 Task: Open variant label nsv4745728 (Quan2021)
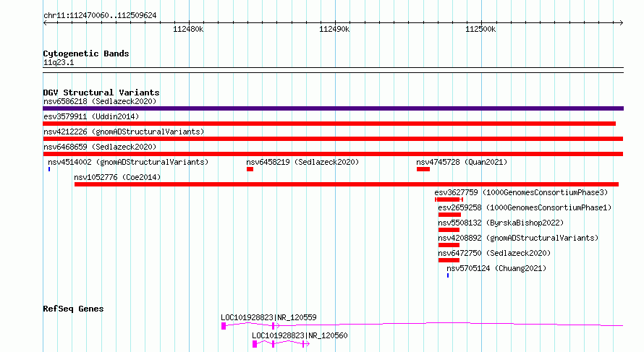tap(462, 162)
